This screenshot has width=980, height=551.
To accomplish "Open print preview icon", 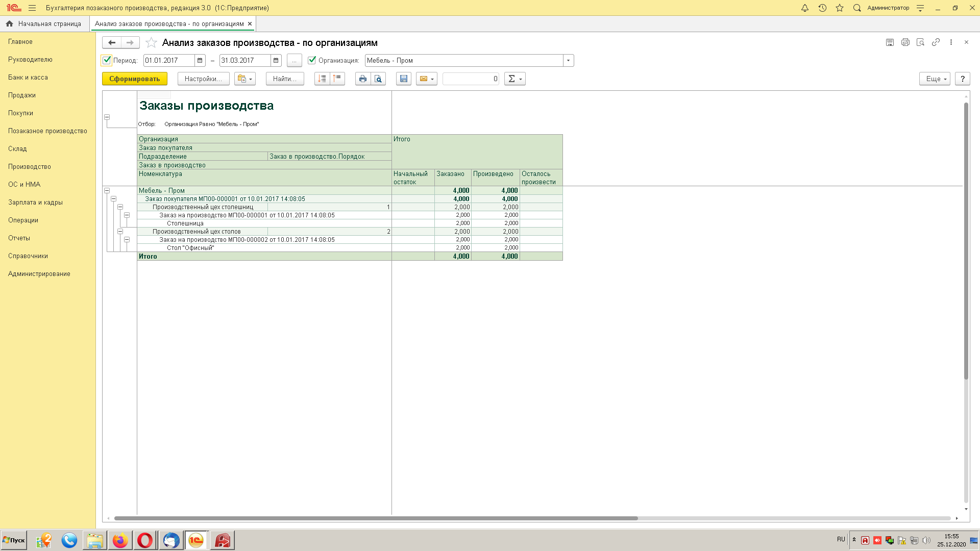I will [378, 79].
